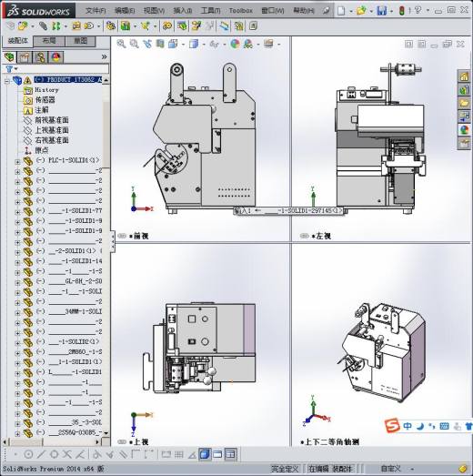Toggle link-views icon beside *左视 label
Image resolution: width=473 pixels, height=476 pixels.
click(305, 236)
